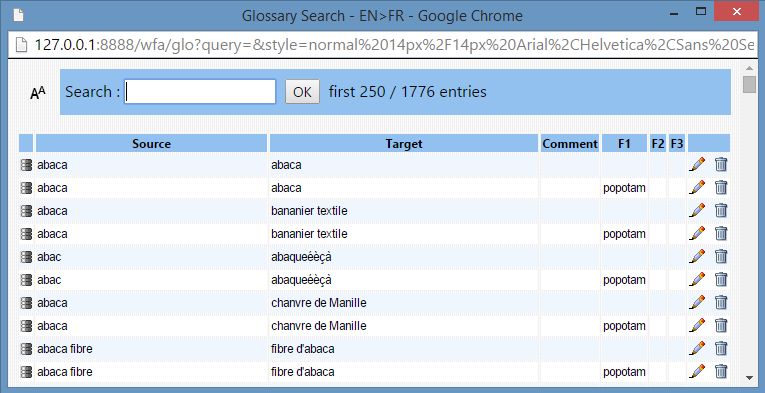The image size is (765, 393).
Task: Delete the chanvre de Manille entry tagged popotam
Action: [721, 325]
